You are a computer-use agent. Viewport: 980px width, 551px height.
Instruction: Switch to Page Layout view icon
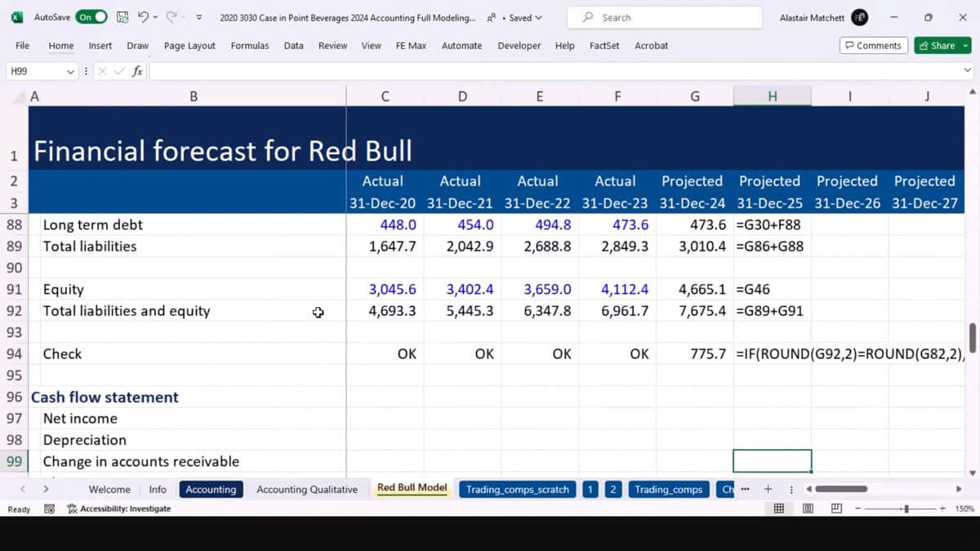[x=808, y=509]
